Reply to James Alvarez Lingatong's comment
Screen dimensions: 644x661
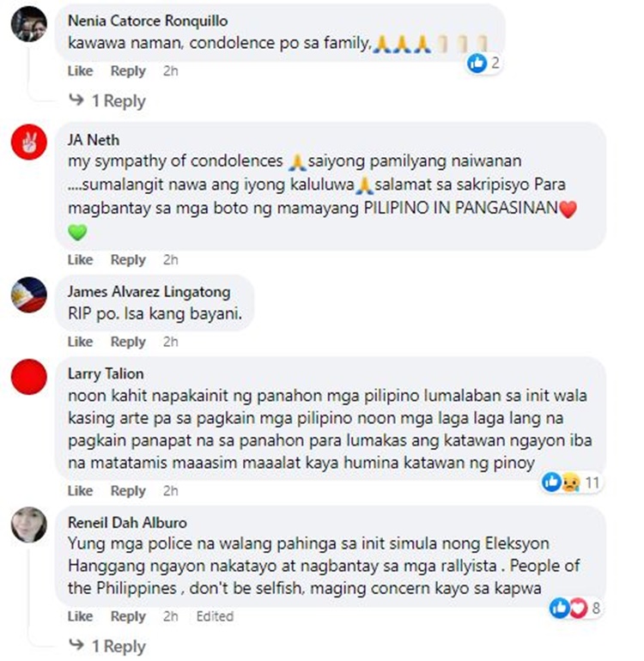[128, 342]
